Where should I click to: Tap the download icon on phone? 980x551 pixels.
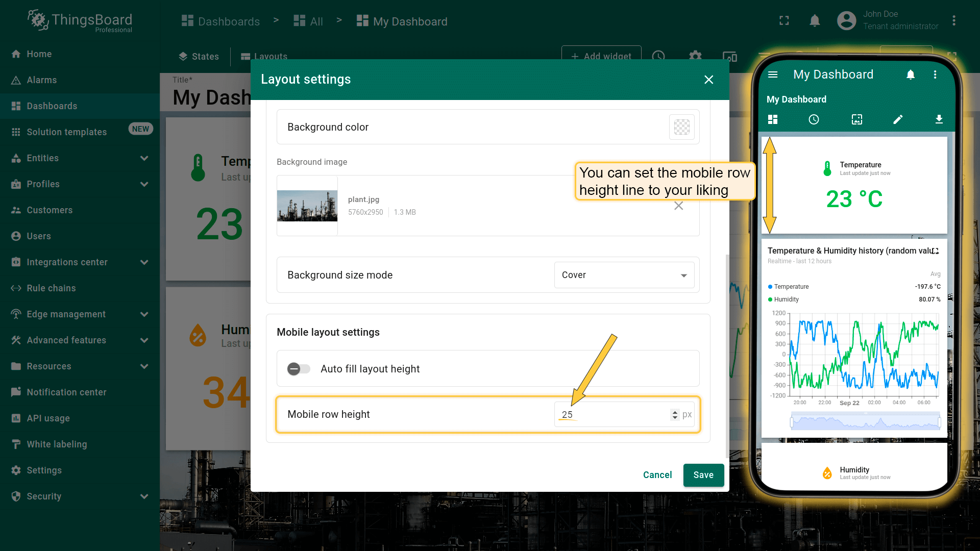click(939, 119)
